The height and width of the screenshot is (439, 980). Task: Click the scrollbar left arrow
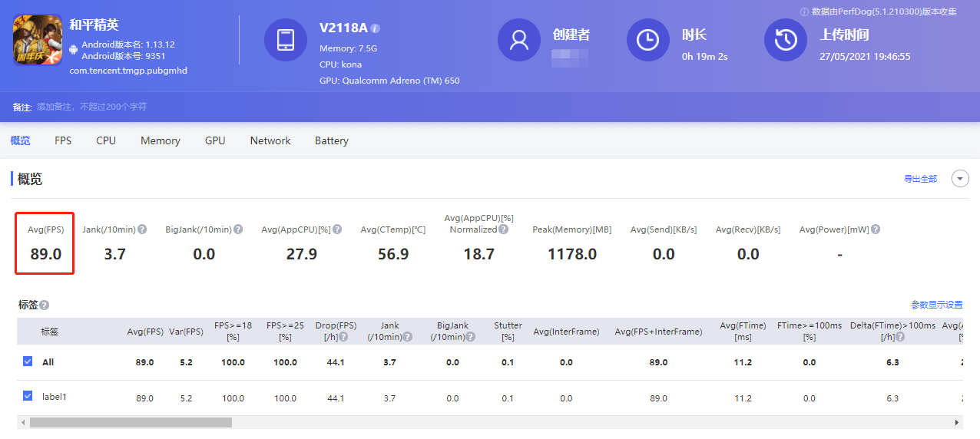point(22,422)
